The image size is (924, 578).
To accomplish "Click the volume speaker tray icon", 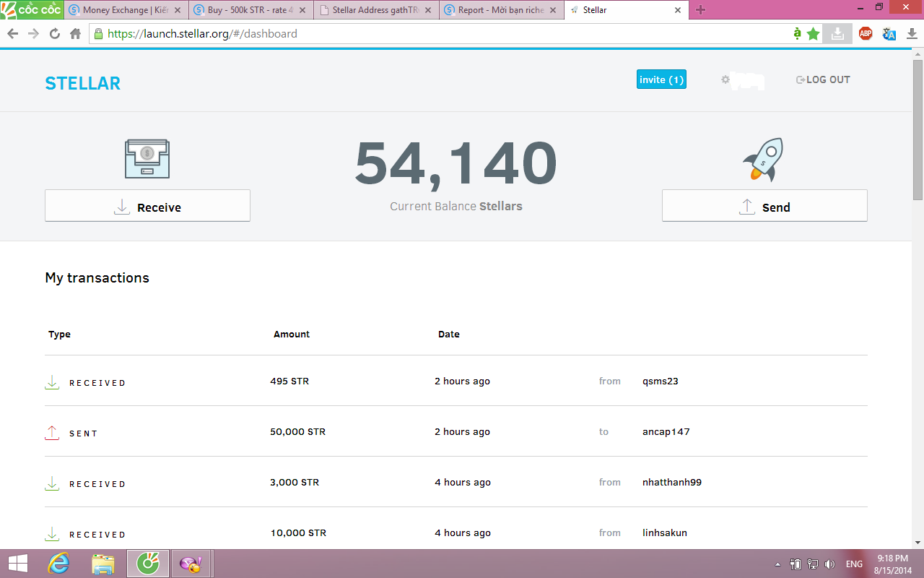I will (x=829, y=564).
